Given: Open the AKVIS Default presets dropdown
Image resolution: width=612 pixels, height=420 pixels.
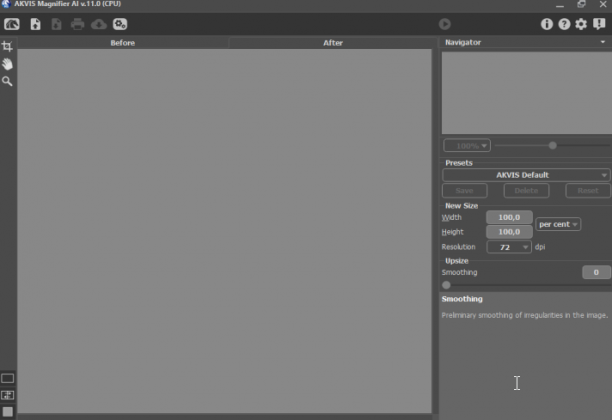Looking at the screenshot, I should [x=526, y=175].
